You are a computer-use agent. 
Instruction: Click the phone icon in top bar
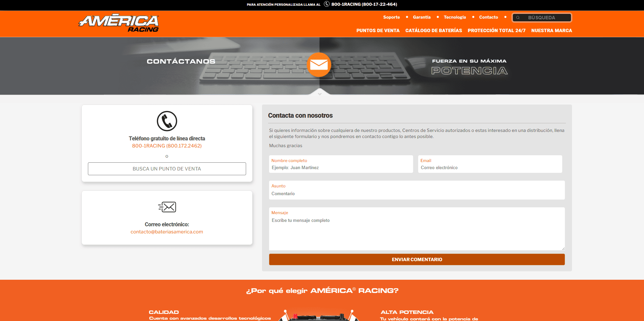tap(327, 4)
